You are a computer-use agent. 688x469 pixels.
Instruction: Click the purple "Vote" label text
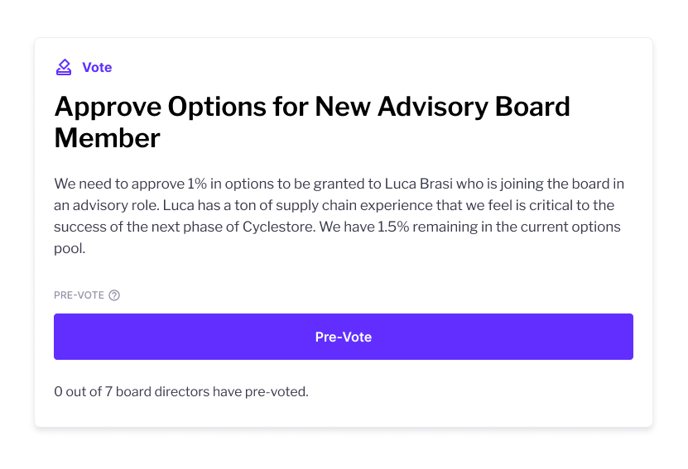[x=97, y=67]
